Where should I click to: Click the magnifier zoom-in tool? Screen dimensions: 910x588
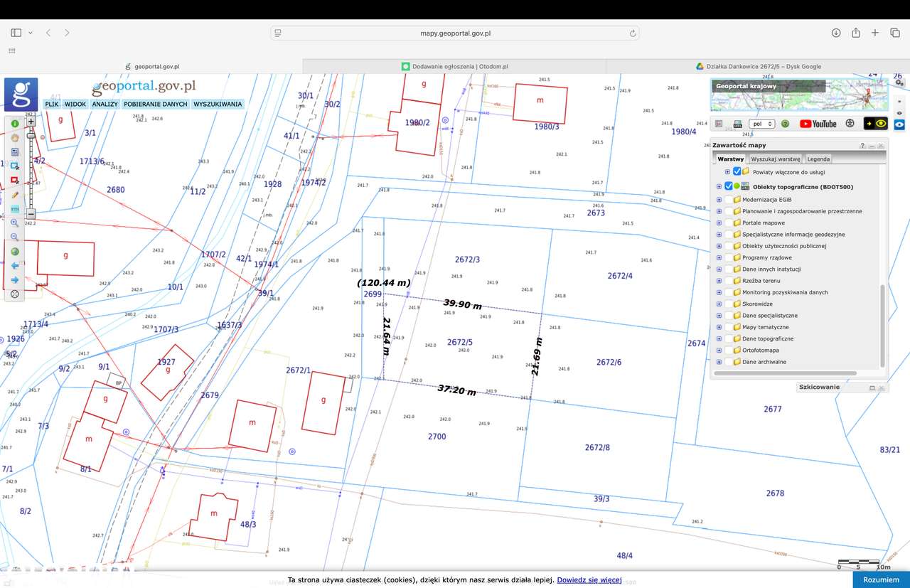pos(14,223)
